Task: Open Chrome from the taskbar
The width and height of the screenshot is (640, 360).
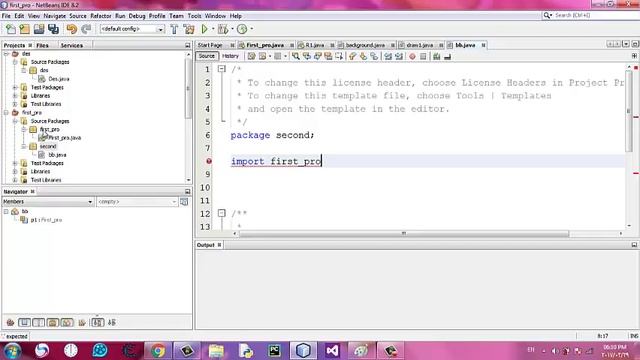Action: [x=158, y=351]
